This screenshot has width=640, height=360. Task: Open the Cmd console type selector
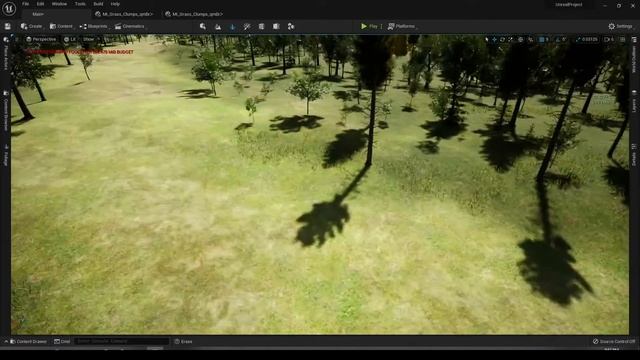pos(62,341)
